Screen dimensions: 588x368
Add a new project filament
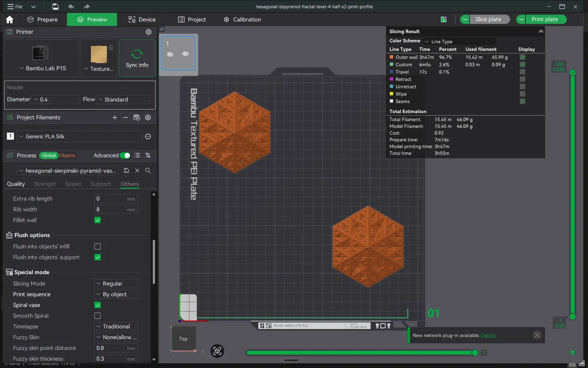(x=115, y=117)
